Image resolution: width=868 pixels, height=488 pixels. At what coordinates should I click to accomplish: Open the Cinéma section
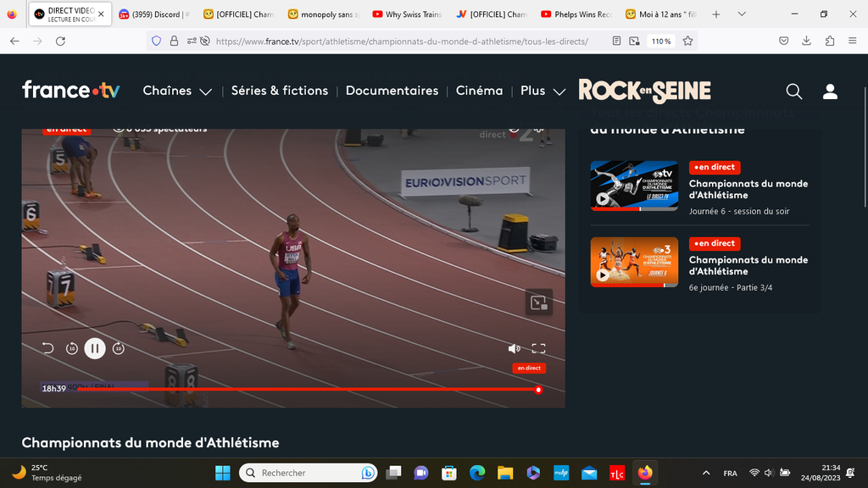coord(480,91)
